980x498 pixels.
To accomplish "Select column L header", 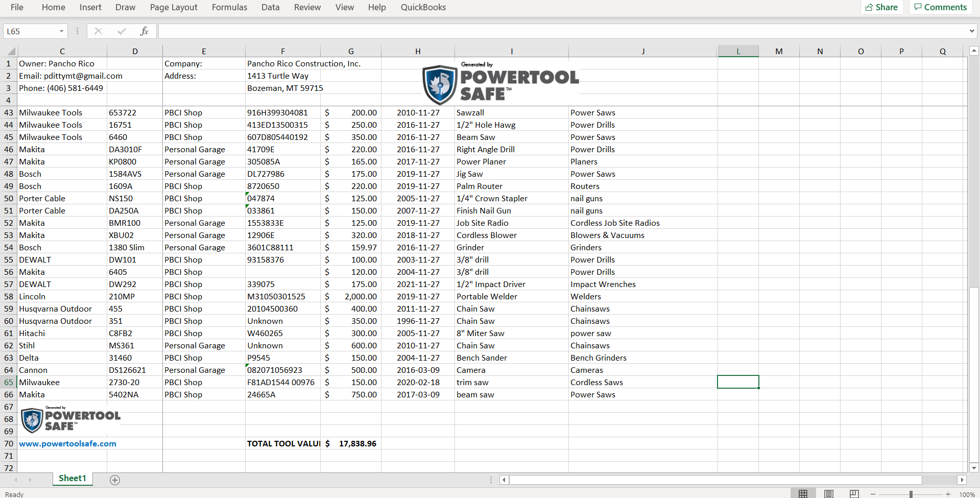I will pos(738,51).
